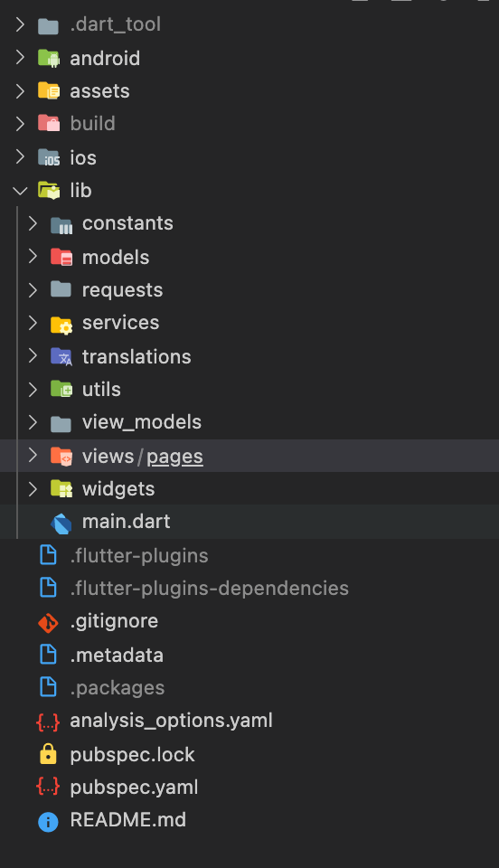This screenshot has height=868, width=499.
Task: Click the git icon beside .gitignore
Action: click(48, 622)
